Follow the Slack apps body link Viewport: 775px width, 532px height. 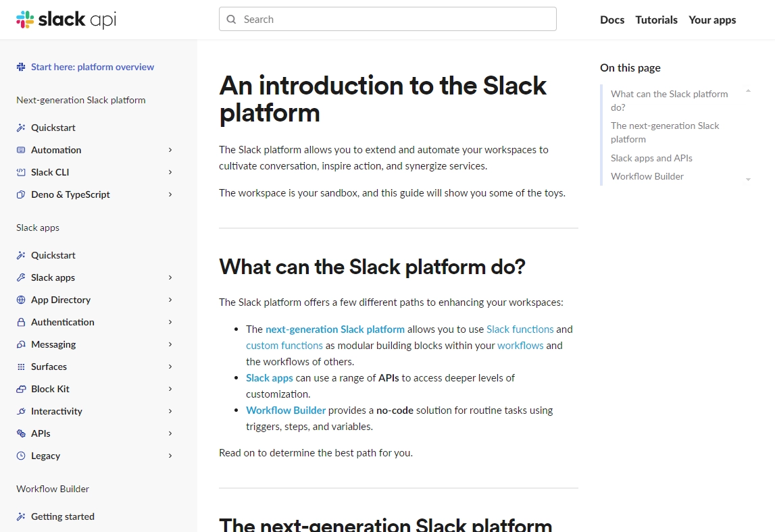tap(270, 378)
